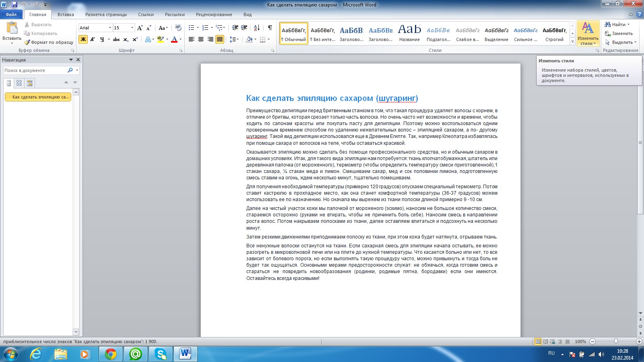Open Change Styles (Изменить стили) menu
Viewport: 644px width, 362px height.
pyautogui.click(x=588, y=33)
